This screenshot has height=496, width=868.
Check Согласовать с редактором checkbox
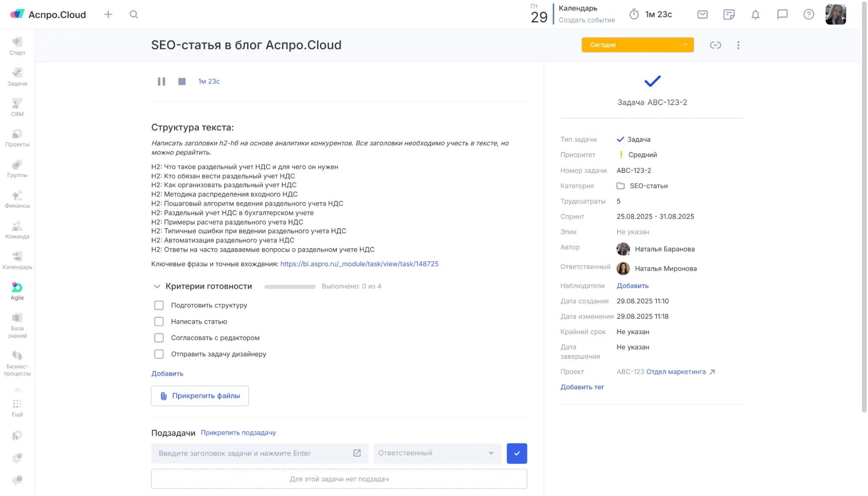click(159, 338)
